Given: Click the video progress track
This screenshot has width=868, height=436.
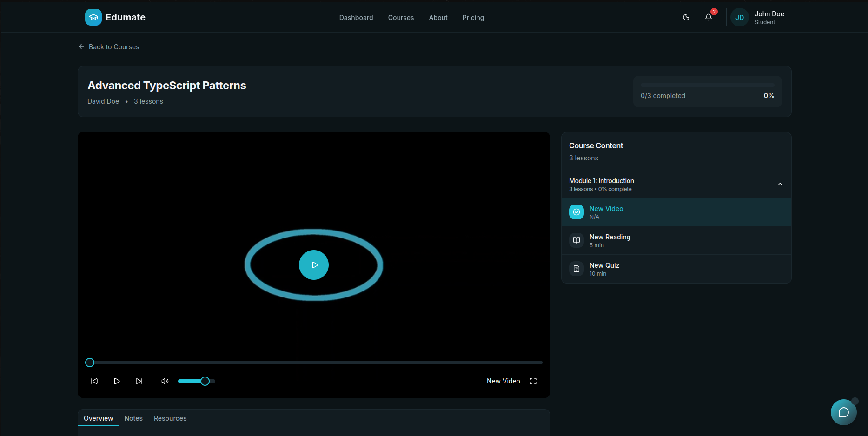Looking at the screenshot, I should coord(314,363).
